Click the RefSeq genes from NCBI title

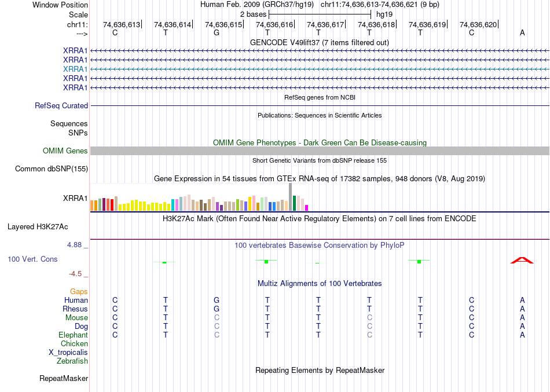pyautogui.click(x=320, y=97)
